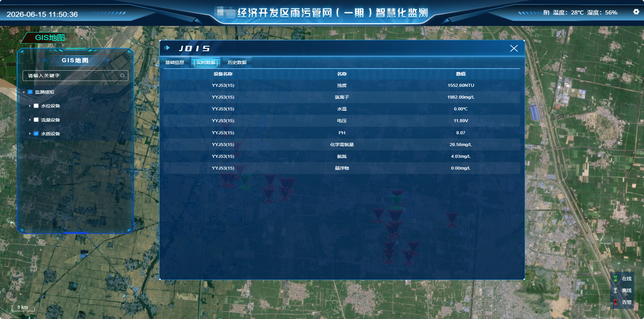Expand the 水质设备 tree node
Viewport: 644px width, 319px height.
click(x=30, y=134)
